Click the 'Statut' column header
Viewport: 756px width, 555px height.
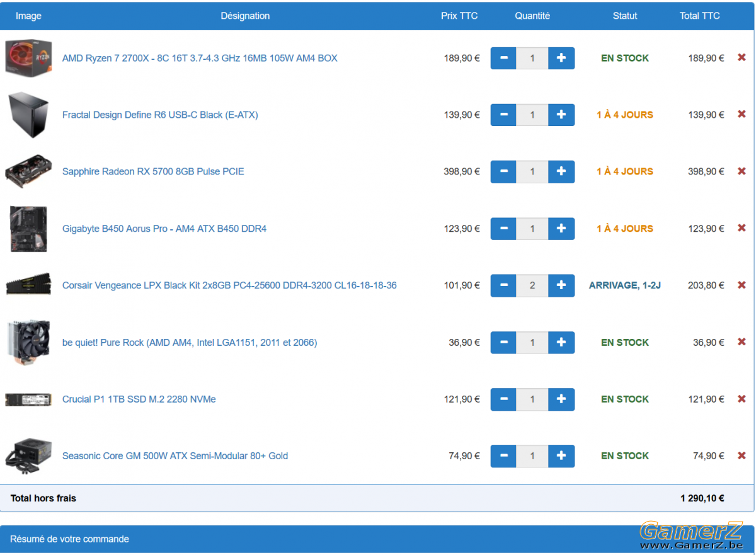[625, 16]
